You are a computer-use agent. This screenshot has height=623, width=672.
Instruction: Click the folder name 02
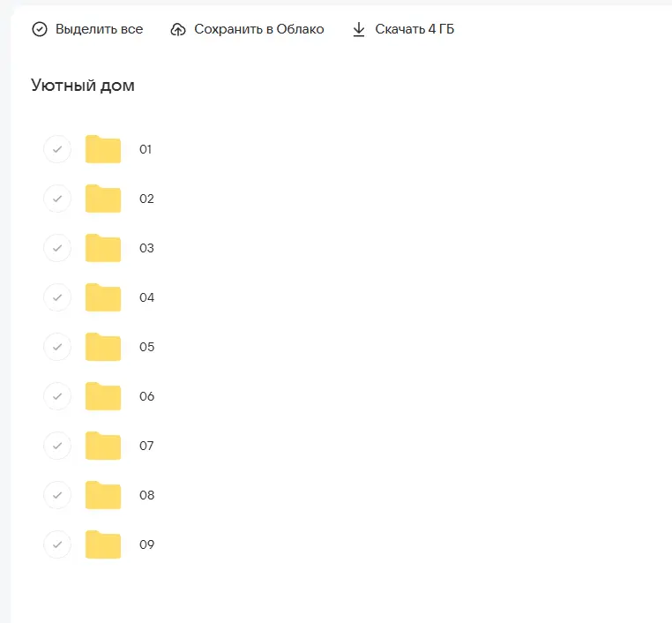[x=146, y=199]
